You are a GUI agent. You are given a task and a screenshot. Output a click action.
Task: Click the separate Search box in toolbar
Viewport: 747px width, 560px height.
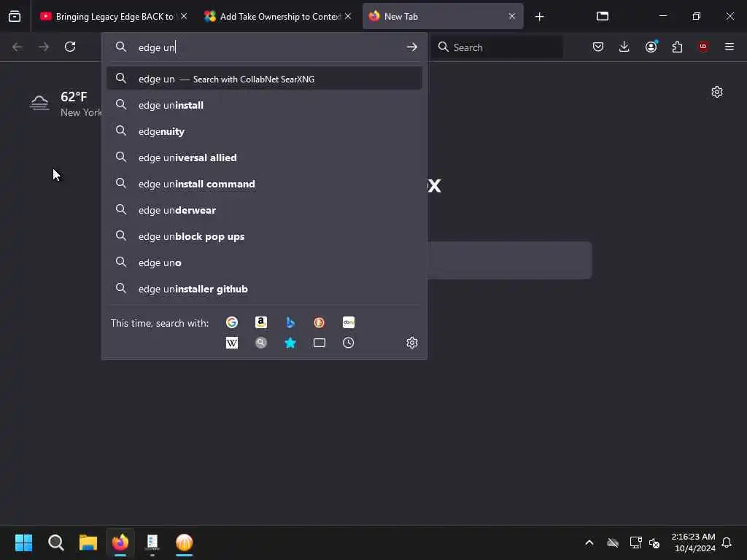click(497, 47)
